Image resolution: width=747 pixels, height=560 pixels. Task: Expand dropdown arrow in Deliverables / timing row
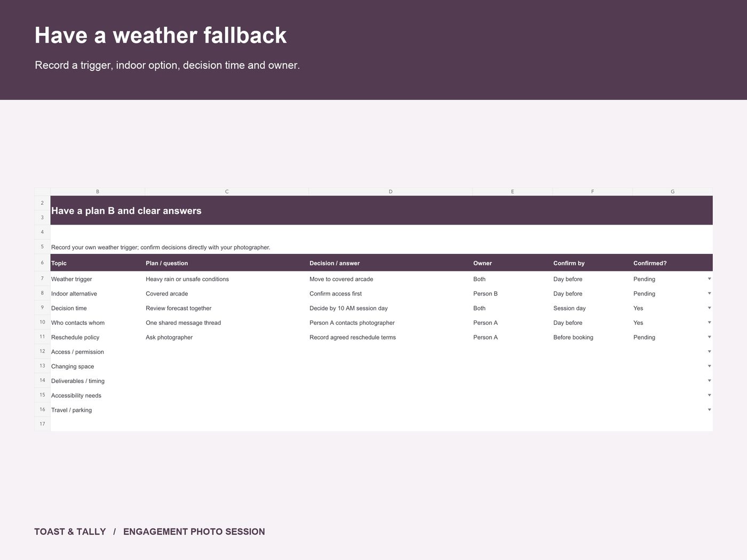click(x=709, y=381)
